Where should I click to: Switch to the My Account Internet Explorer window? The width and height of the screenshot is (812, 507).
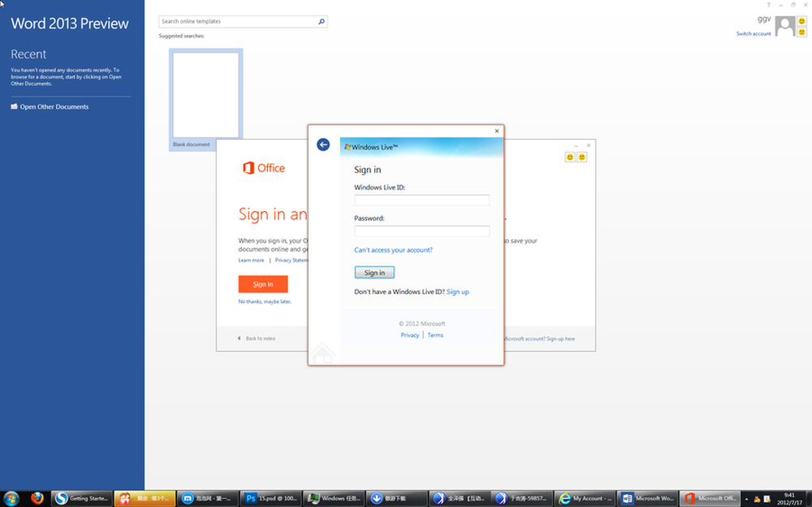click(x=585, y=498)
